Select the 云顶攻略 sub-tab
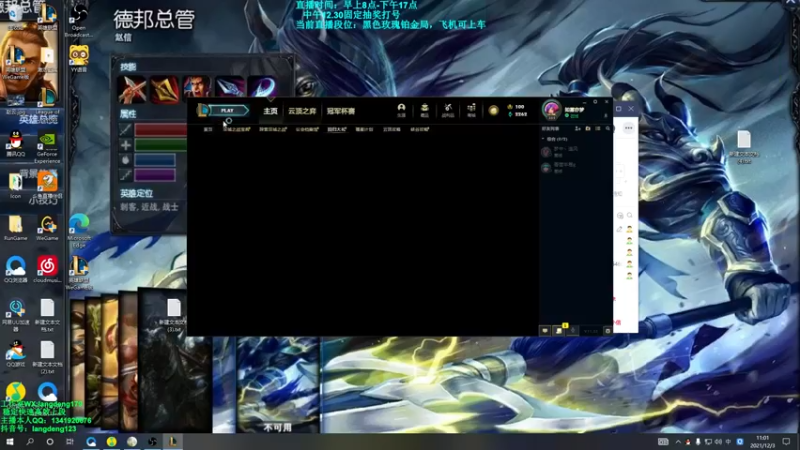 coord(391,130)
